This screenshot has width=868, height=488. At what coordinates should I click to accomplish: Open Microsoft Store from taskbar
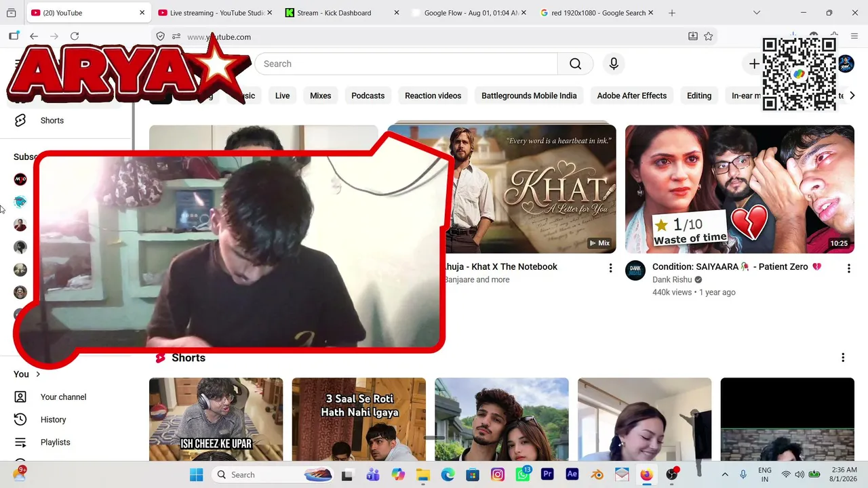pyautogui.click(x=473, y=474)
